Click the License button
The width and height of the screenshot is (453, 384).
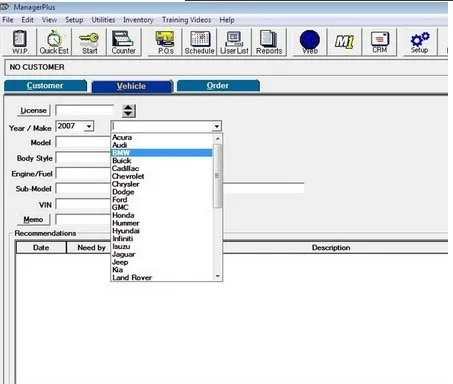point(33,110)
